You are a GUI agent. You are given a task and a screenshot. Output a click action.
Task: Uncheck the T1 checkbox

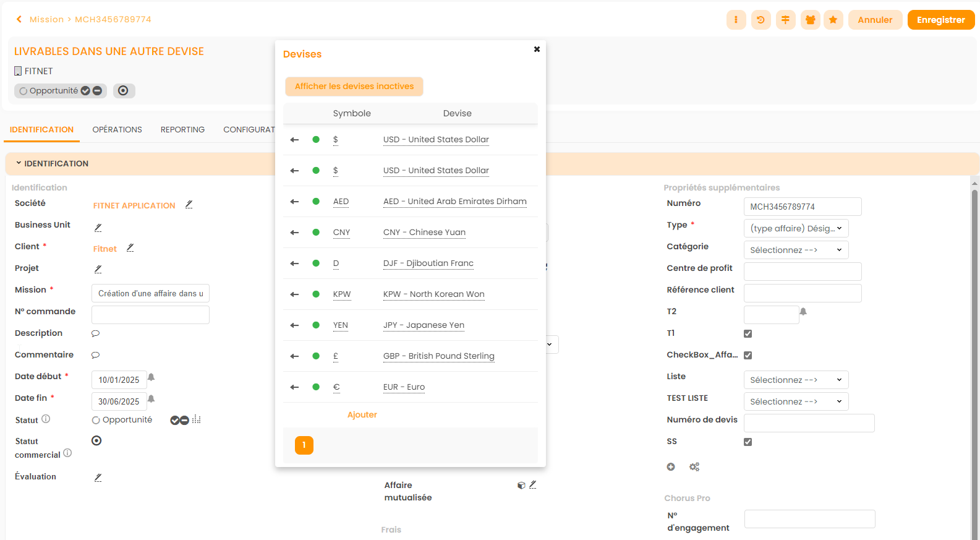tap(748, 333)
